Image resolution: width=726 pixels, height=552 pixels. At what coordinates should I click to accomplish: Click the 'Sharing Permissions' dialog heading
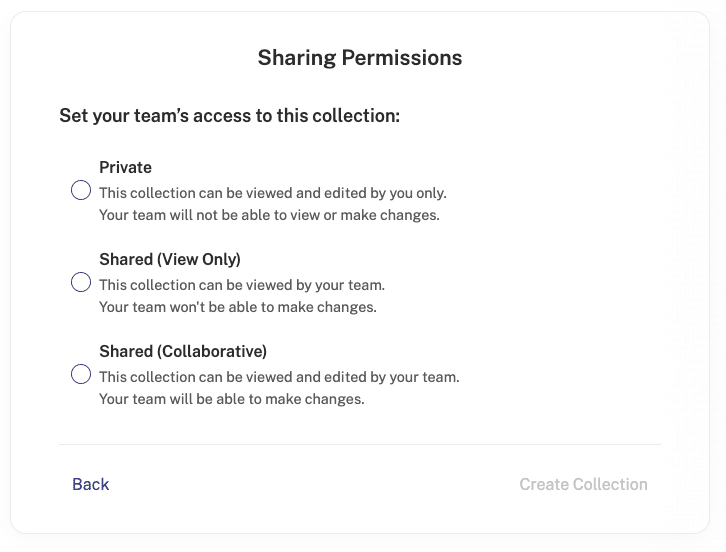360,58
